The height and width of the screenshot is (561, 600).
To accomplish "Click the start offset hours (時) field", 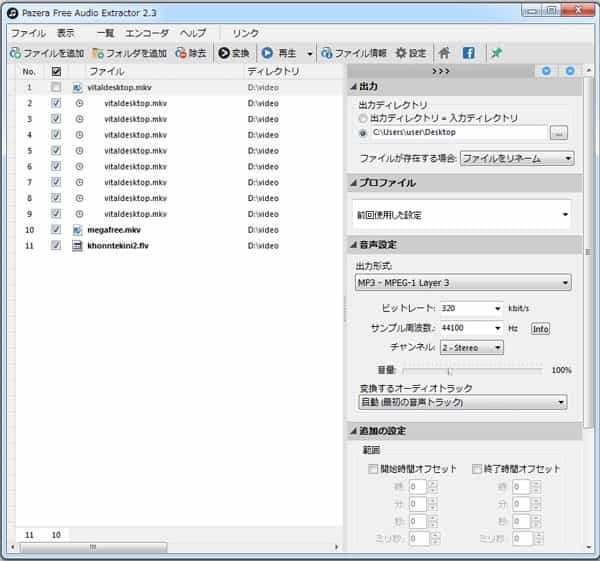I will (418, 487).
